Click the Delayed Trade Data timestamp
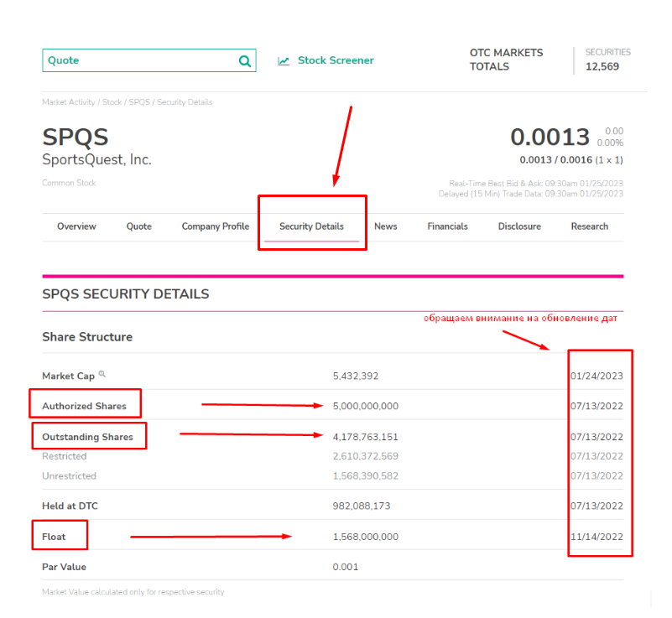This screenshot has width=672, height=618. pos(530,194)
